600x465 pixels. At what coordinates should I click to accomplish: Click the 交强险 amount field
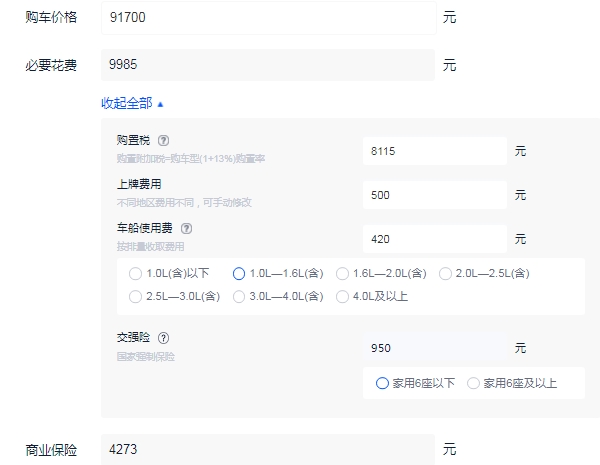(x=434, y=348)
